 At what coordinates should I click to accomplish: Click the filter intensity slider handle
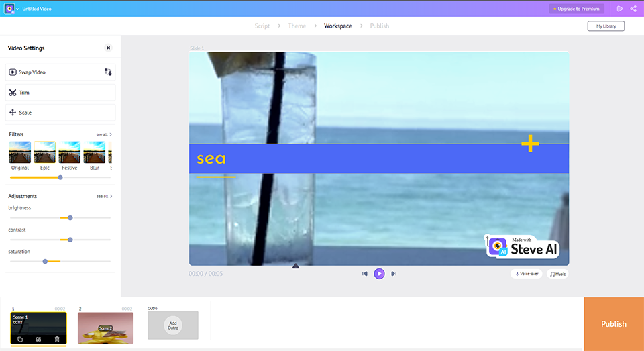pos(60,178)
